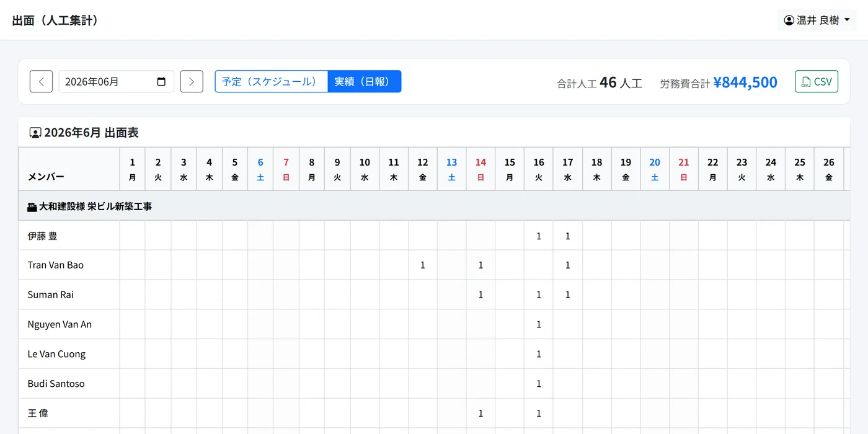Click the site icon beside 大和建設様 栄ビル新築工事

pyautogui.click(x=32, y=206)
